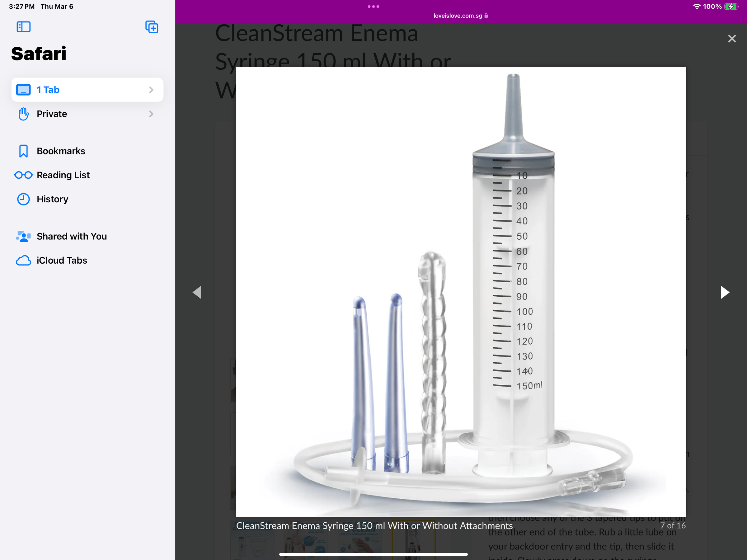The width and height of the screenshot is (747, 560).
Task: Open the Bookmarks section
Action: 61,151
